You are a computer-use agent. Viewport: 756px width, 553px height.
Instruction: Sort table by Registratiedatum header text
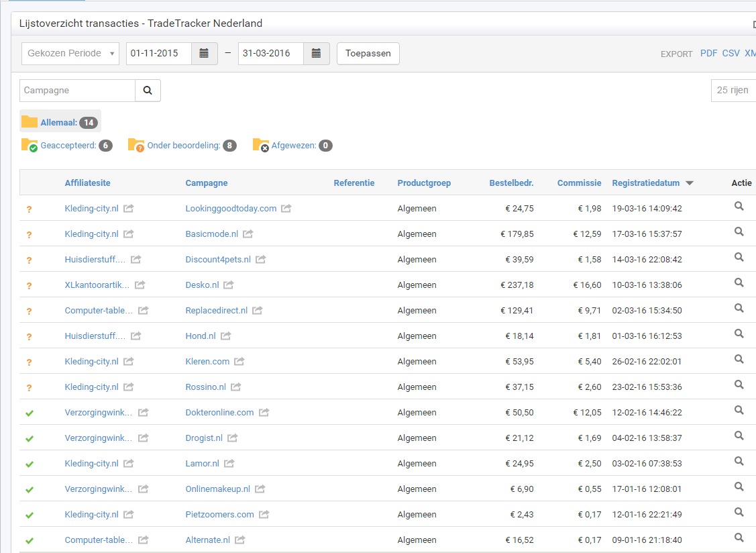click(646, 183)
